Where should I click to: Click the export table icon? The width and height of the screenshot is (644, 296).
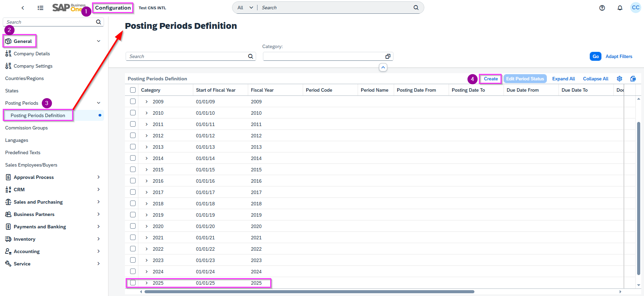[633, 79]
